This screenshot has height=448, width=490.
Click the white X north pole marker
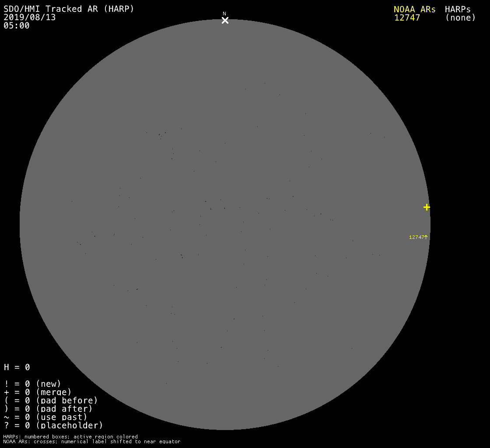pyautogui.click(x=225, y=21)
